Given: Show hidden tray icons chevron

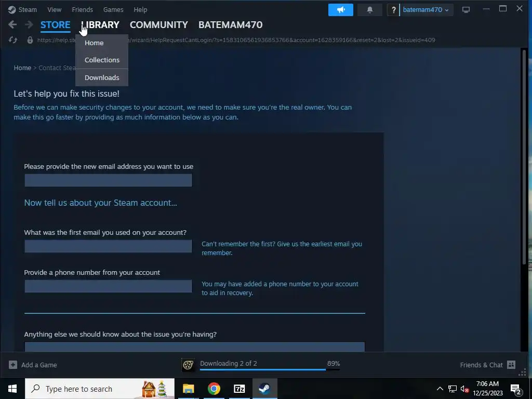Looking at the screenshot, I should [x=440, y=389].
